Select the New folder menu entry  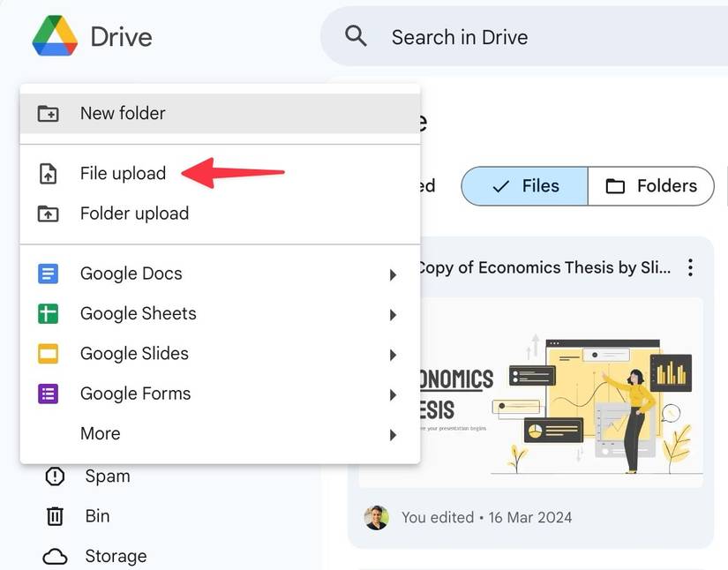pos(123,113)
